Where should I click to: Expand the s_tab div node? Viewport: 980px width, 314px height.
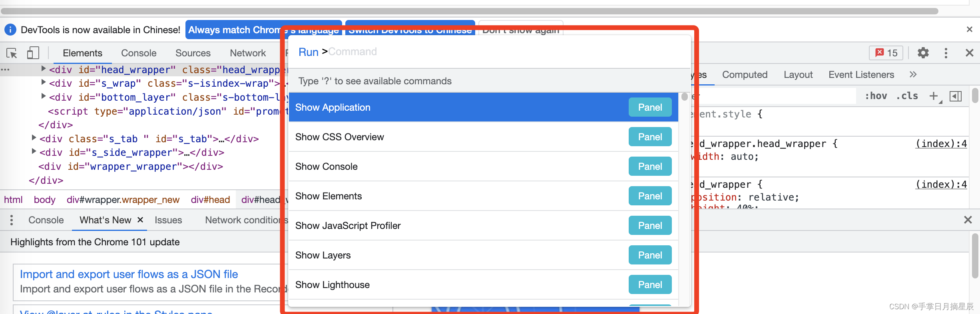[34, 137]
